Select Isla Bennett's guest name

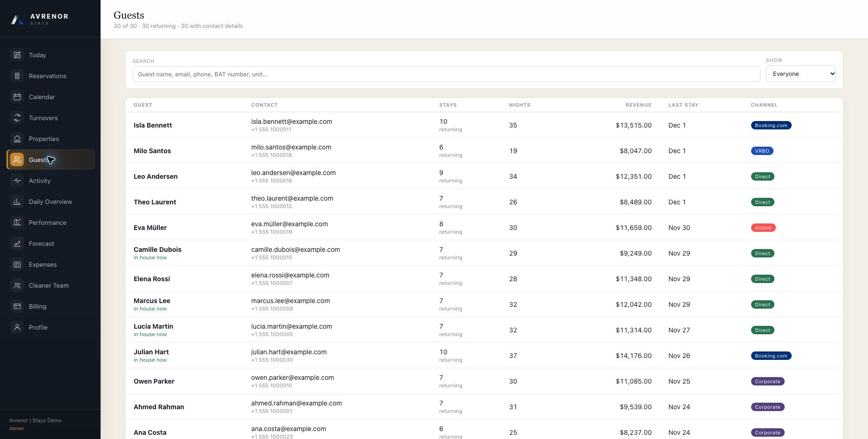tap(153, 125)
